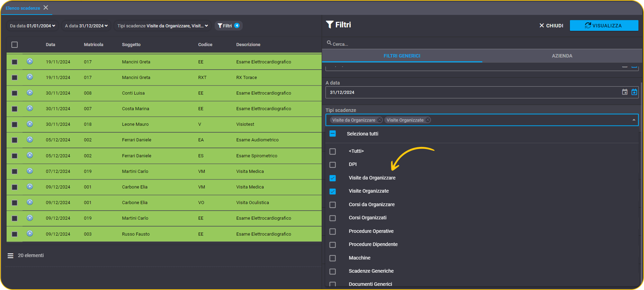
Task: Open the Da data 01/01/2004 dropdown
Action: [x=33, y=26]
